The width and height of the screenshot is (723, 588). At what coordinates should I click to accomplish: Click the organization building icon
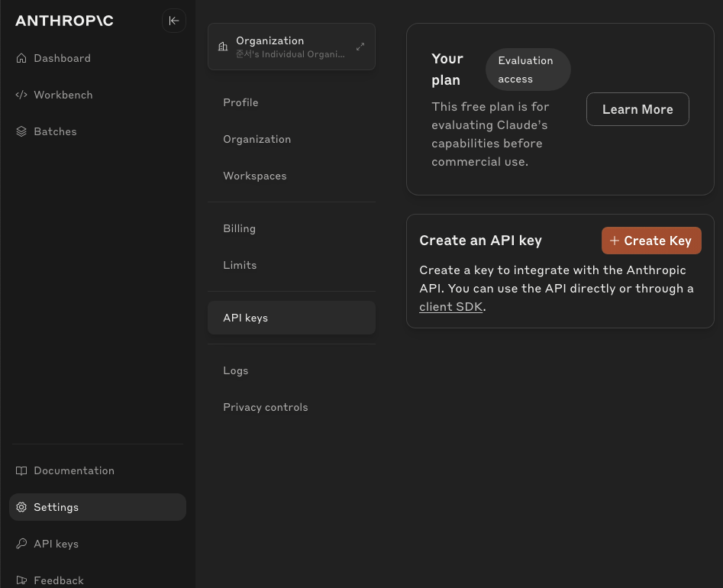pyautogui.click(x=223, y=47)
